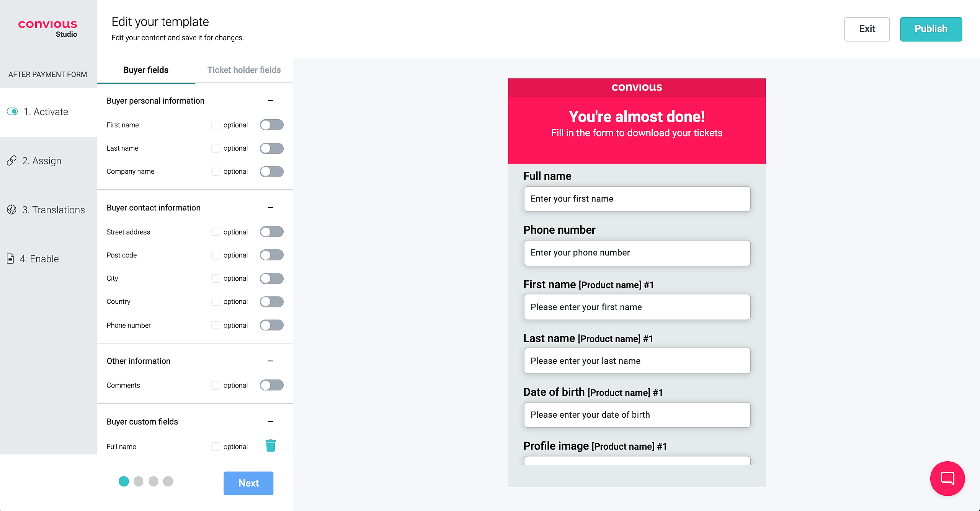Image resolution: width=980 pixels, height=511 pixels.
Task: Collapse the Other information section
Action: (271, 361)
